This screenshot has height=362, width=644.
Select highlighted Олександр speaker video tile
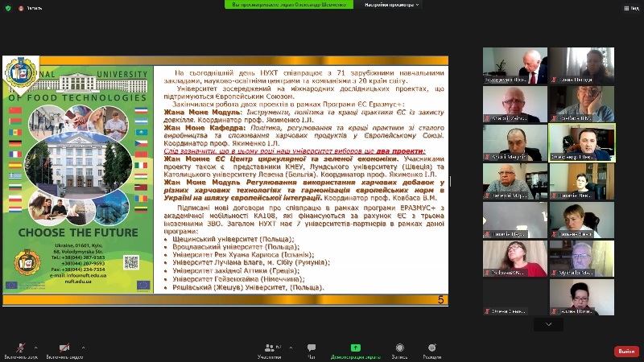click(x=582, y=143)
